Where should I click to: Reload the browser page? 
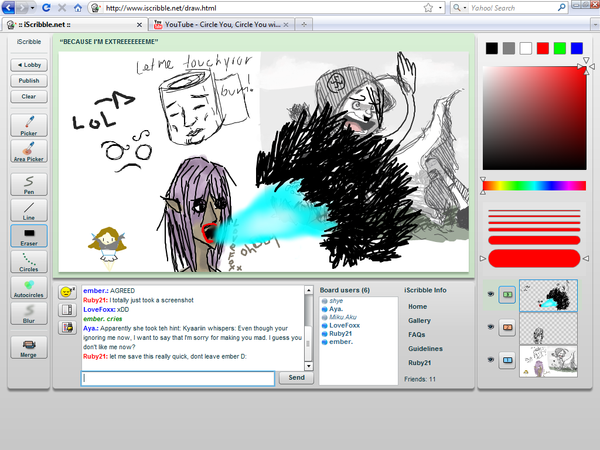tap(46, 8)
